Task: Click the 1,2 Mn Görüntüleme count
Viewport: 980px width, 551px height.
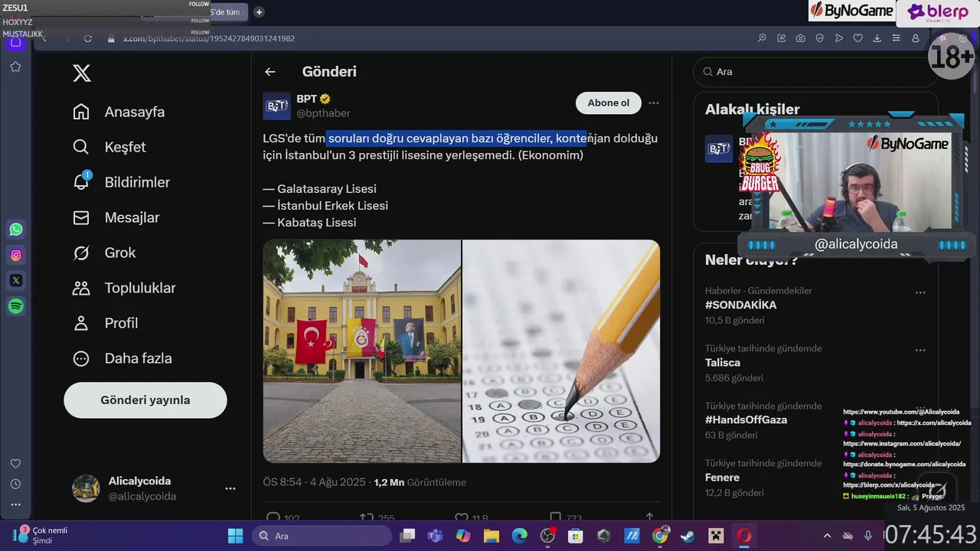Action: (420, 483)
